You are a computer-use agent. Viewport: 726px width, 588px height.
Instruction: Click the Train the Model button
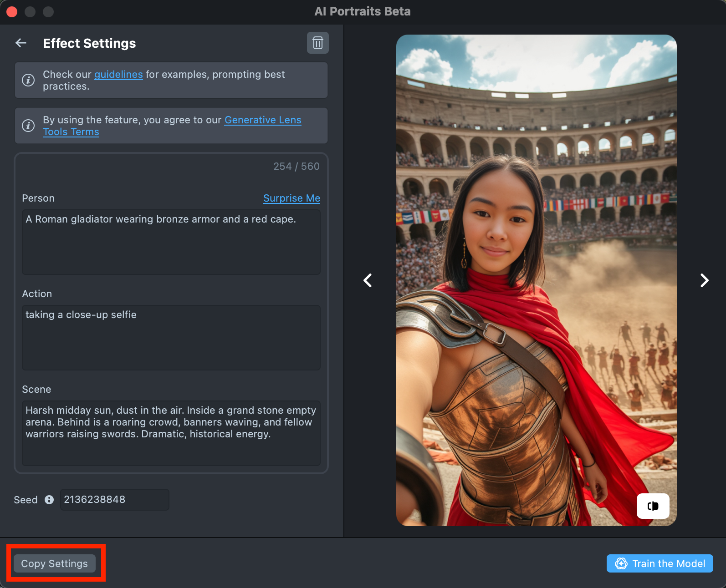point(660,563)
